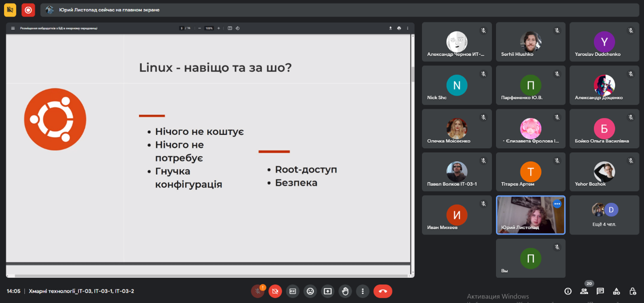This screenshot has width=644, height=303.
Task: Select Парфененко Ю.В. participant tile
Action: pyautogui.click(x=530, y=85)
